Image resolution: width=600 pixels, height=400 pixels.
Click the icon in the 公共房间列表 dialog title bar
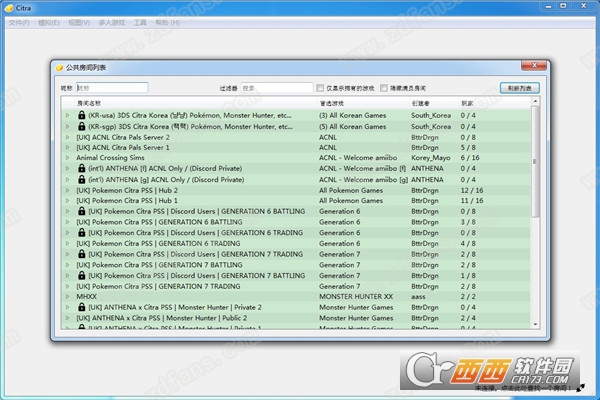pyautogui.click(x=59, y=68)
